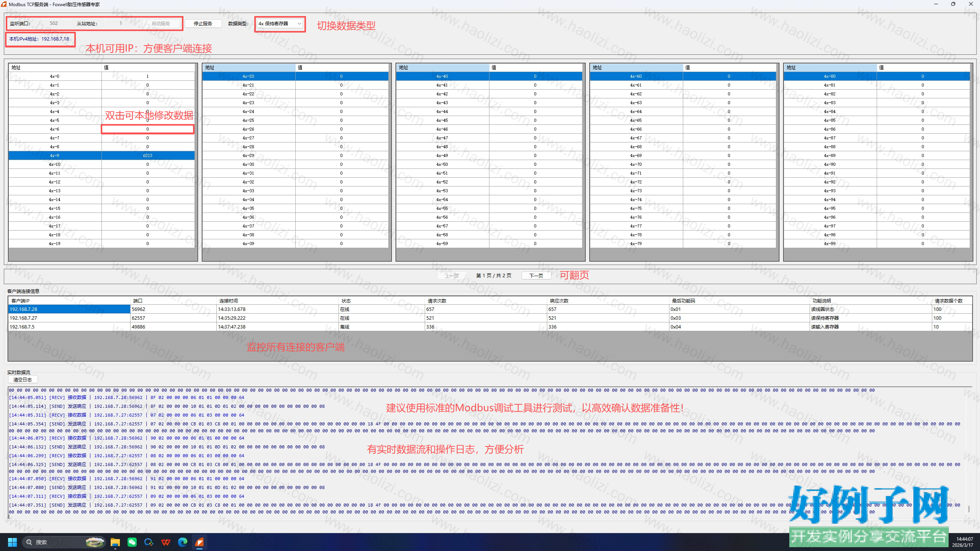Click 值 header of first register table

[148, 68]
